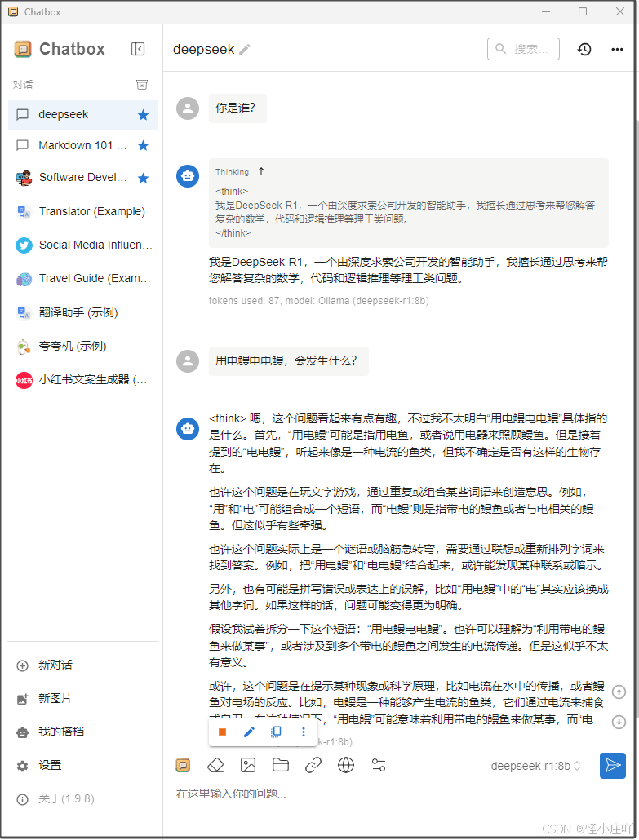639x840 pixels.
Task: Copy the message with the copy icon
Action: 276,732
